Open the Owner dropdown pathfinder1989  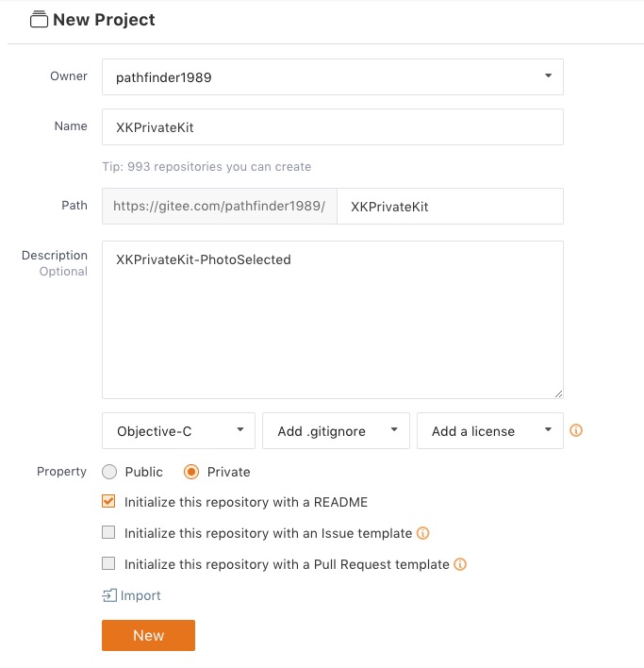(x=333, y=77)
